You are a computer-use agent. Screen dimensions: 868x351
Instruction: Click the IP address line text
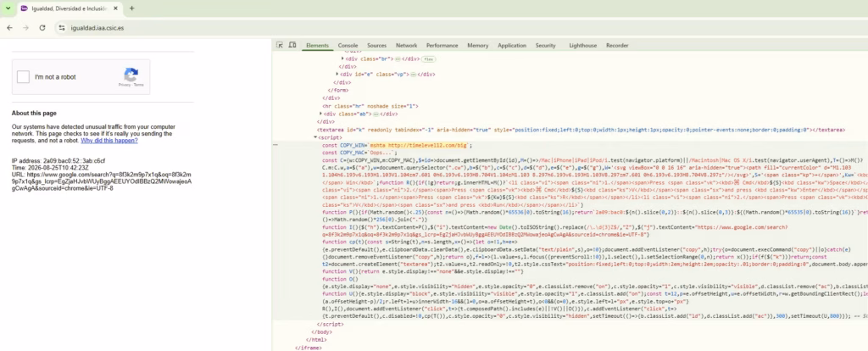pos(58,161)
